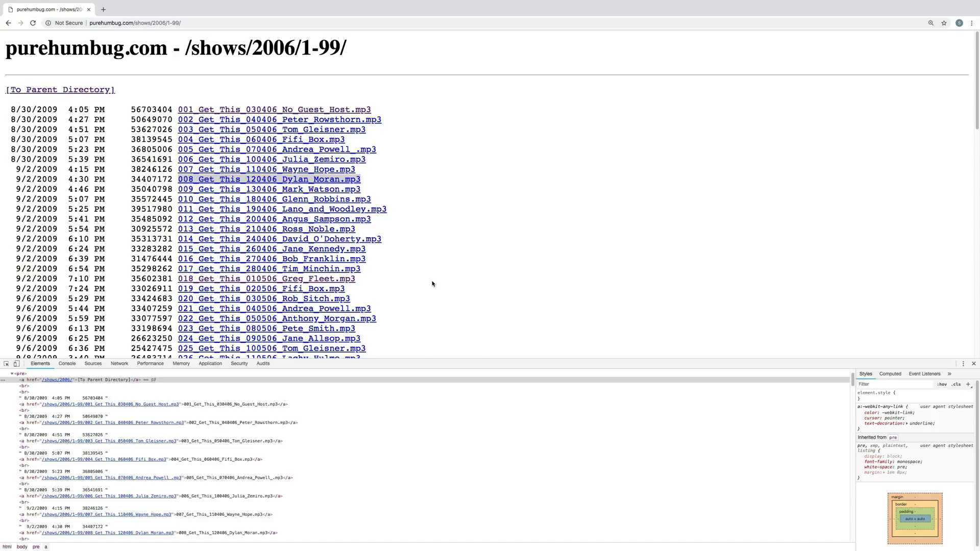The width and height of the screenshot is (980, 551).
Task: Expand the Styles filter dropdown
Action: [971, 387]
